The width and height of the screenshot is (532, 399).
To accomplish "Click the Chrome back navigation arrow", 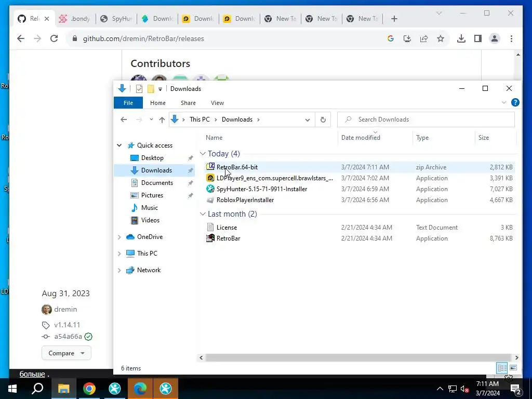I will [21, 38].
